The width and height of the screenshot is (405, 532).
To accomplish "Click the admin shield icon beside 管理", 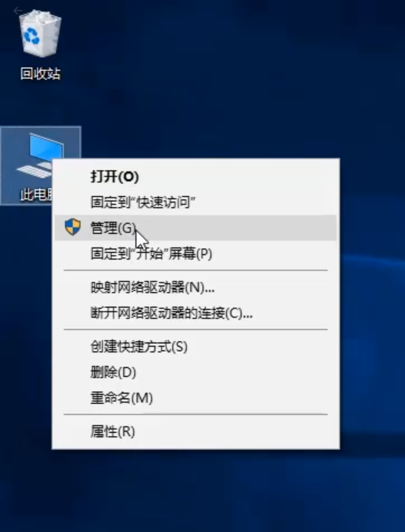I will click(x=72, y=227).
